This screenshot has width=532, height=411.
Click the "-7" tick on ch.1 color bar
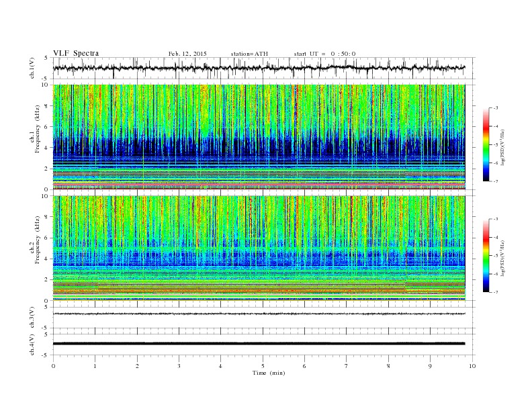click(494, 181)
